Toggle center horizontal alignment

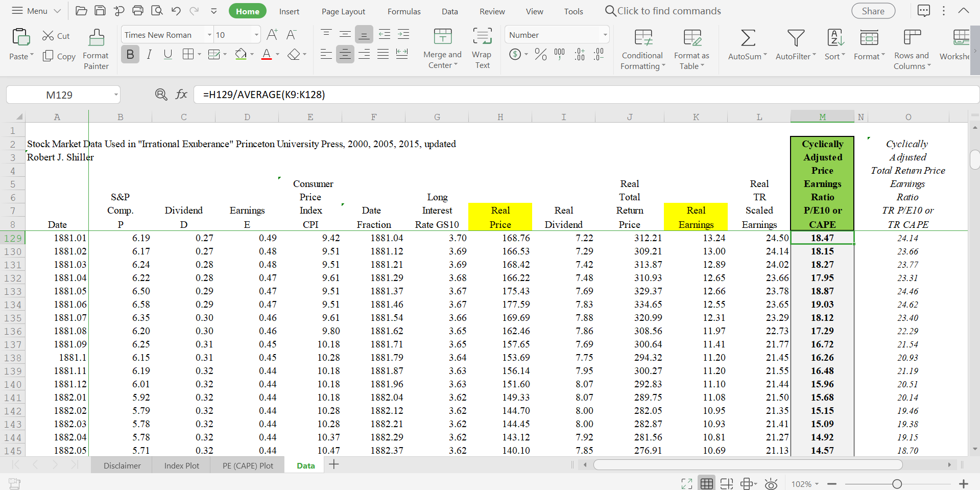click(x=345, y=54)
